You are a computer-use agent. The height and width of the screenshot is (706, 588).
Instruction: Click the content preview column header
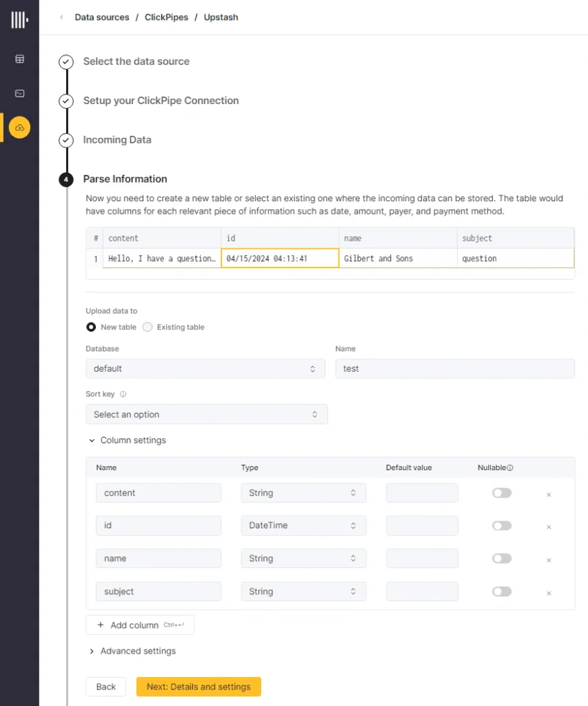162,238
